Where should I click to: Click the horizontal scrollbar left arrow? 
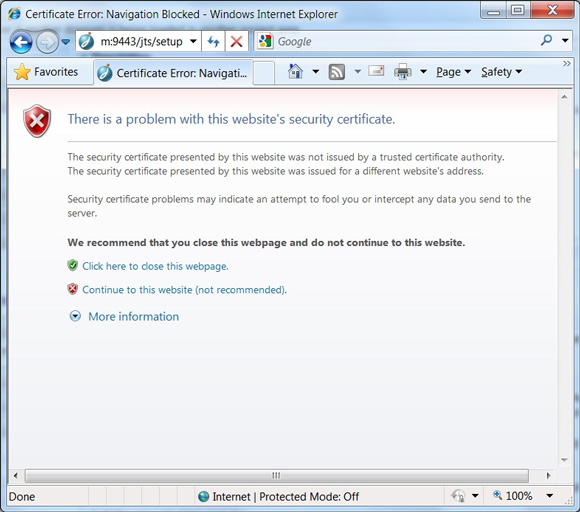(16, 476)
